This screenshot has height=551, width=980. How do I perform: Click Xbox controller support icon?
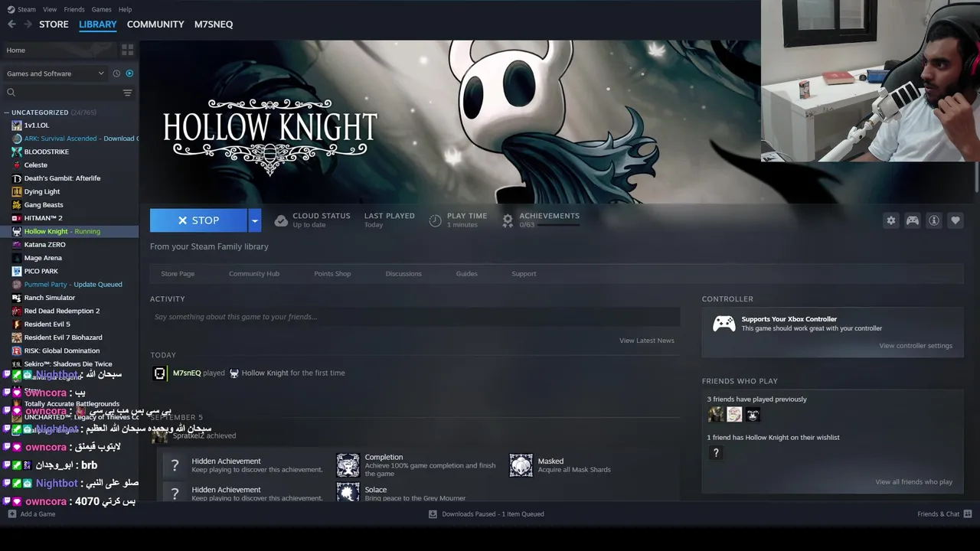[724, 324]
